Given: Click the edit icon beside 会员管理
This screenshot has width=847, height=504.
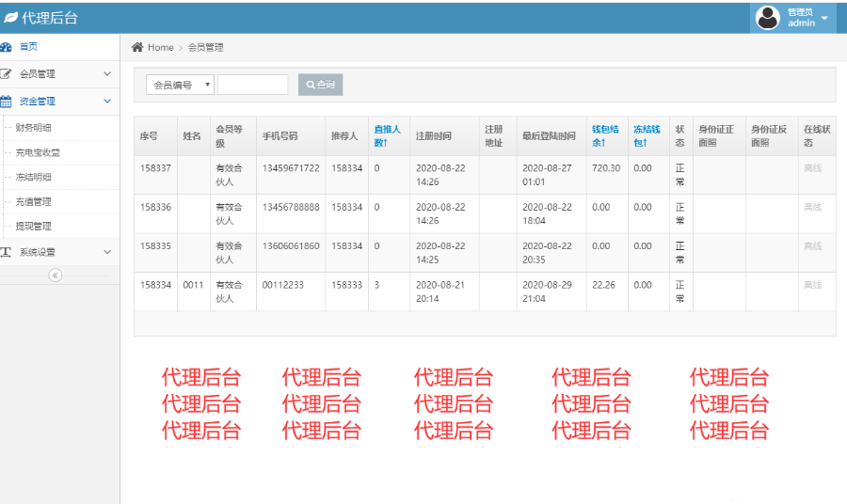Looking at the screenshot, I should coord(6,73).
